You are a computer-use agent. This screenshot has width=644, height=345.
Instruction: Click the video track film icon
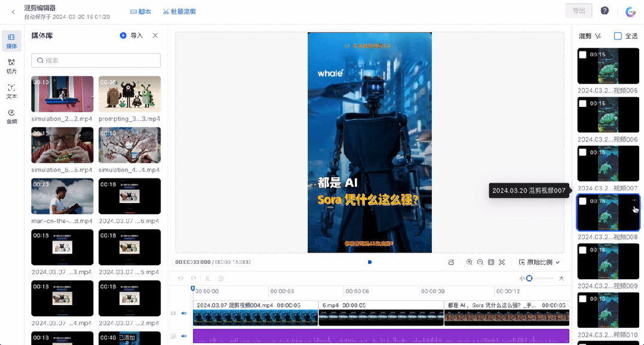click(173, 313)
